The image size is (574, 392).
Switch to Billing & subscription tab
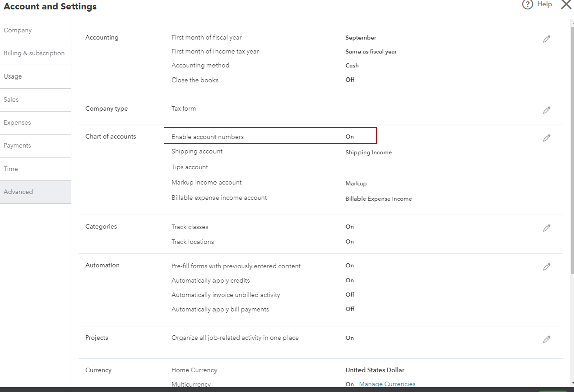(34, 53)
